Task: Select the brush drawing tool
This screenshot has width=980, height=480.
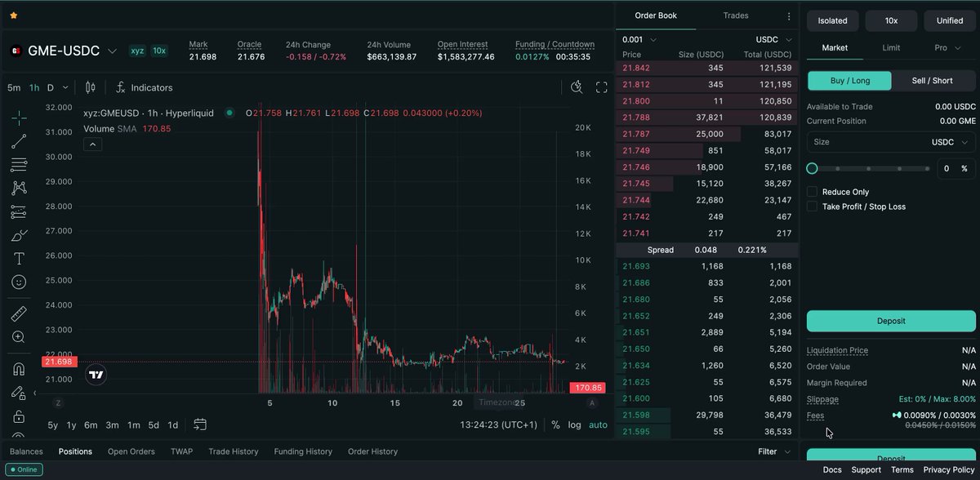Action: point(19,235)
